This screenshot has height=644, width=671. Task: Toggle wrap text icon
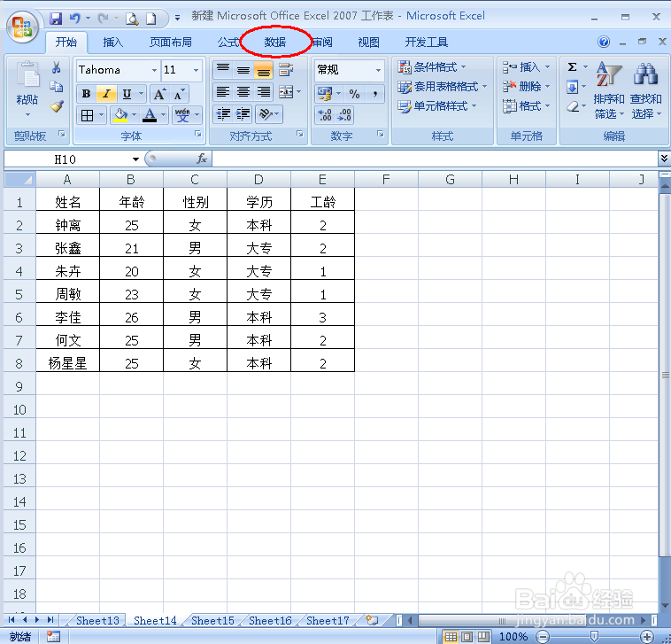coord(286,69)
